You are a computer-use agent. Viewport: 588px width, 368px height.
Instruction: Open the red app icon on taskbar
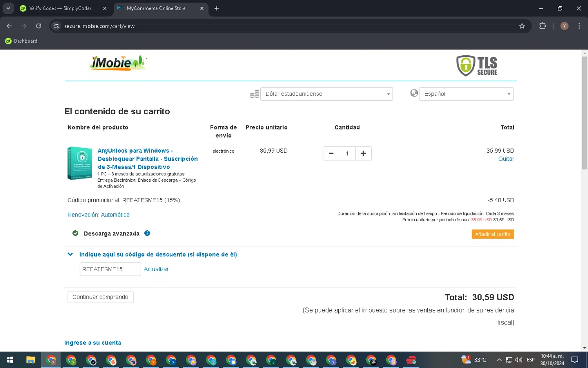tap(411, 360)
